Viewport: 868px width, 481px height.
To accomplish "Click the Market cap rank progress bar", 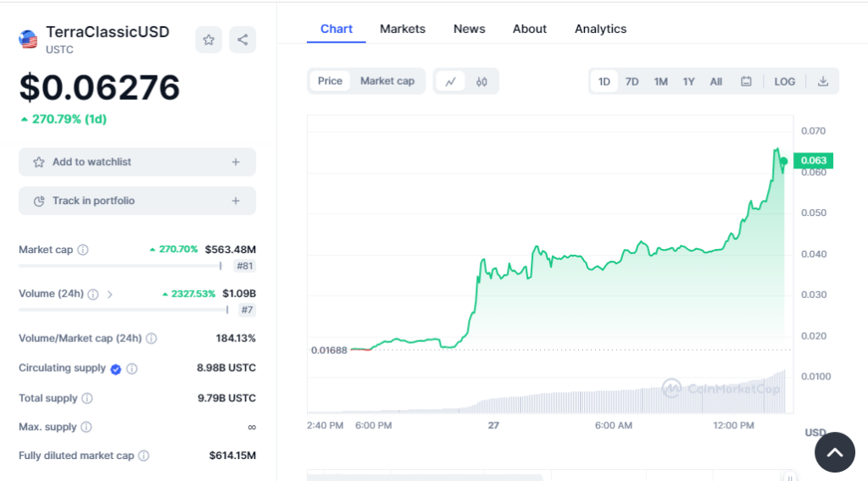I will pyautogui.click(x=120, y=266).
